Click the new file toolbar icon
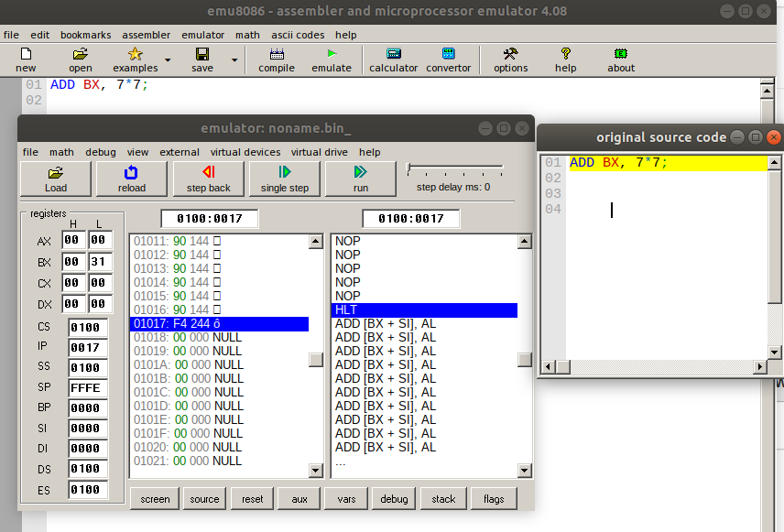784x532 pixels. (x=26, y=60)
